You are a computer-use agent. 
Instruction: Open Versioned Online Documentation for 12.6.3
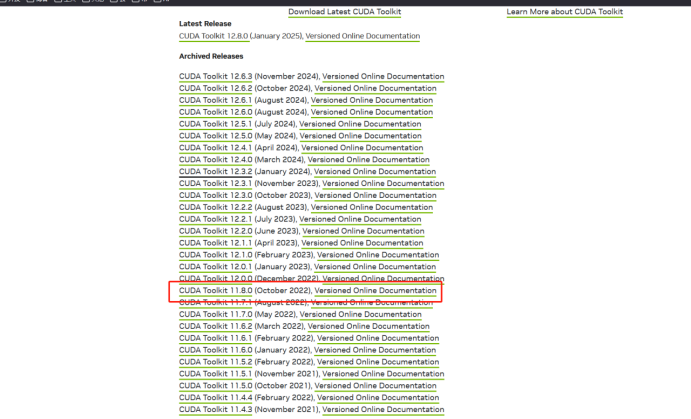pyautogui.click(x=383, y=76)
